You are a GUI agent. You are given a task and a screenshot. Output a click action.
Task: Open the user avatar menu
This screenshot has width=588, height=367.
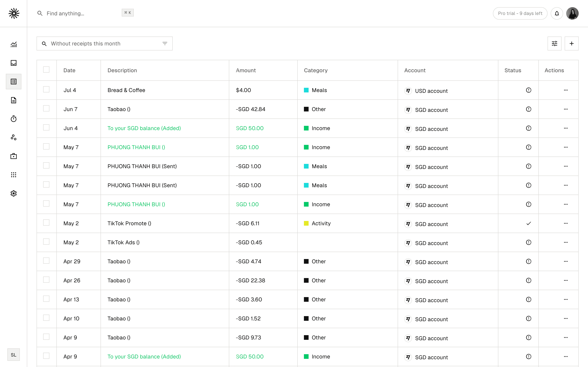coord(572,13)
